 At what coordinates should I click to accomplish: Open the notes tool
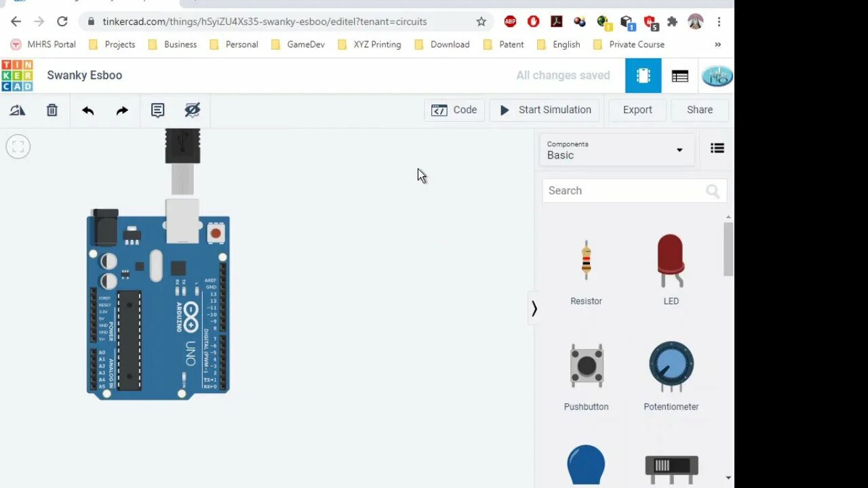coord(157,110)
